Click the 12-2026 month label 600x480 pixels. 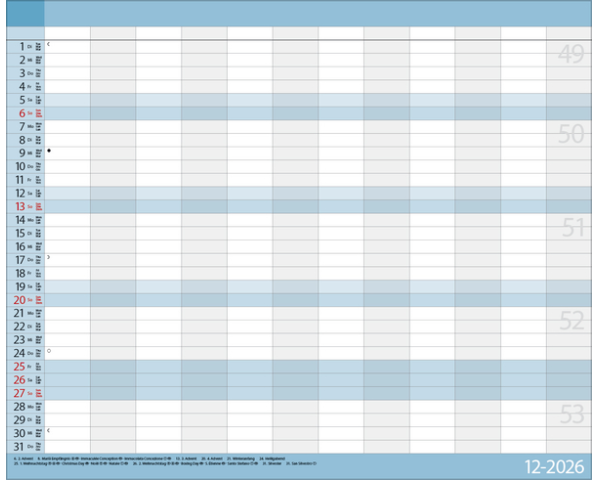[558, 467]
